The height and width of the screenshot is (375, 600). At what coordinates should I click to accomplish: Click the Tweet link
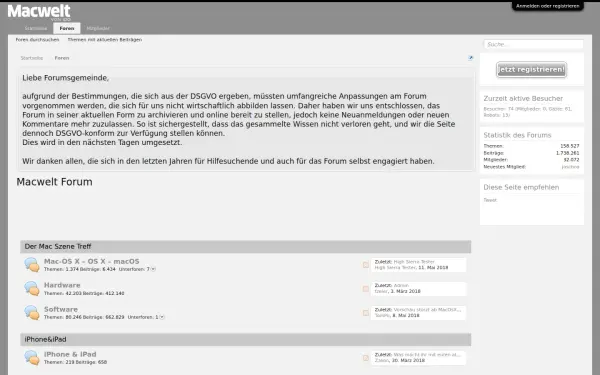[490, 200]
